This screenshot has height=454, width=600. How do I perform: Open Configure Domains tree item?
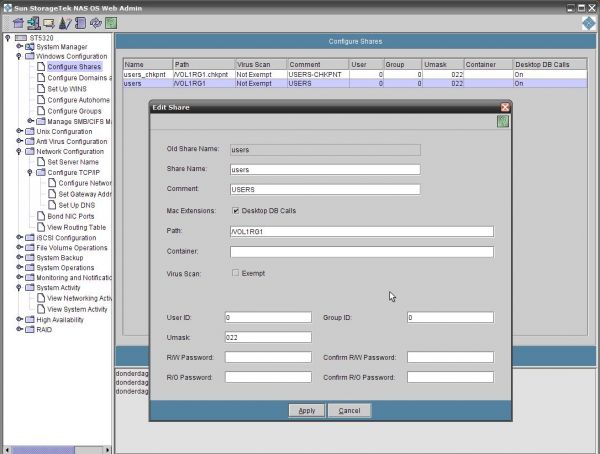(79, 78)
